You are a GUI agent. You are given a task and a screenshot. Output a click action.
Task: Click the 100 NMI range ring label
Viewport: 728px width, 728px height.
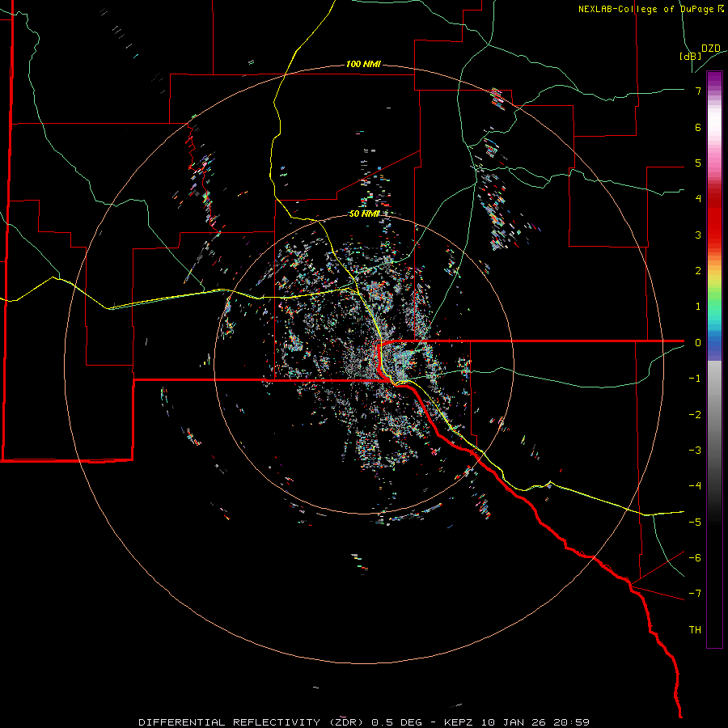click(363, 64)
